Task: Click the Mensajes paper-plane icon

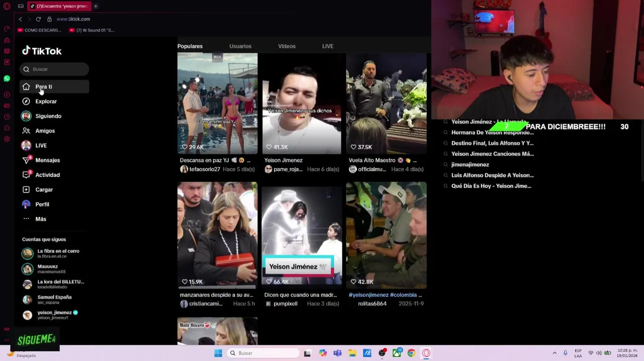Action: tap(26, 160)
